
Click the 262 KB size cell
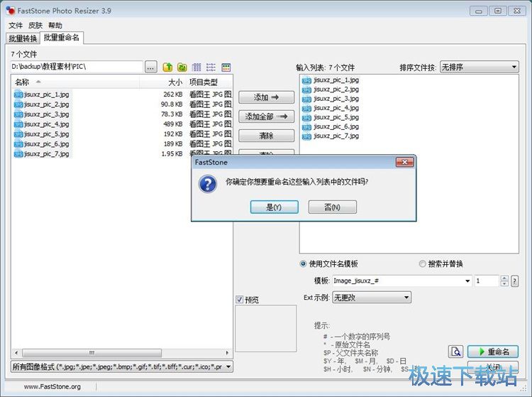coord(173,94)
